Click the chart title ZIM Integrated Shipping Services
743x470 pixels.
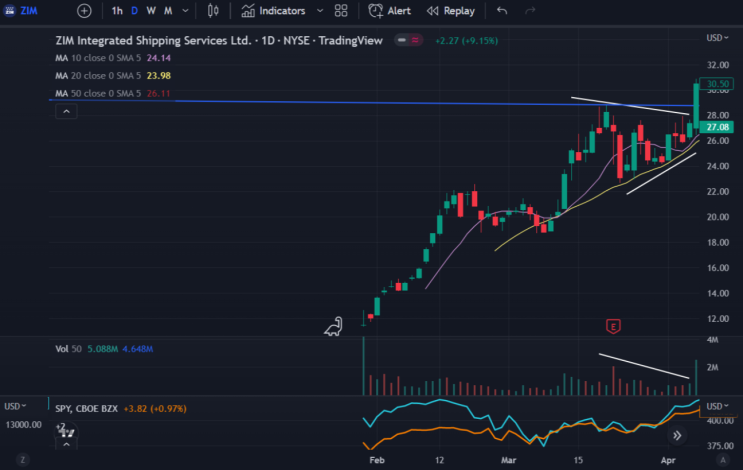coord(219,41)
